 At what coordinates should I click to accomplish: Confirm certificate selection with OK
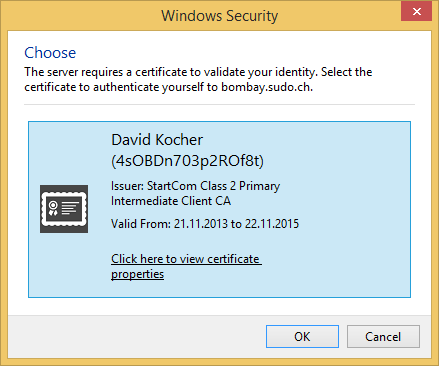pyautogui.click(x=302, y=337)
